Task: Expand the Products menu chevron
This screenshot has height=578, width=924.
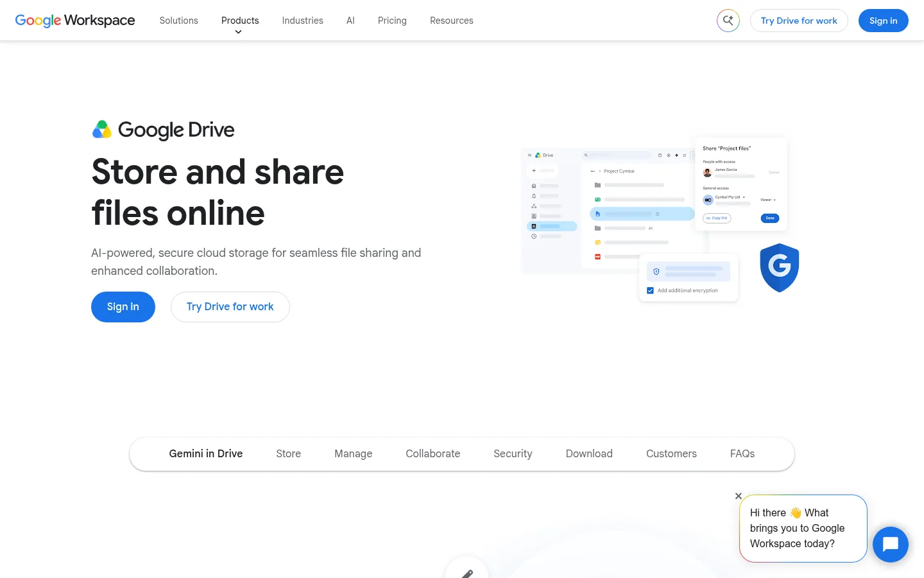Action: pyautogui.click(x=239, y=32)
